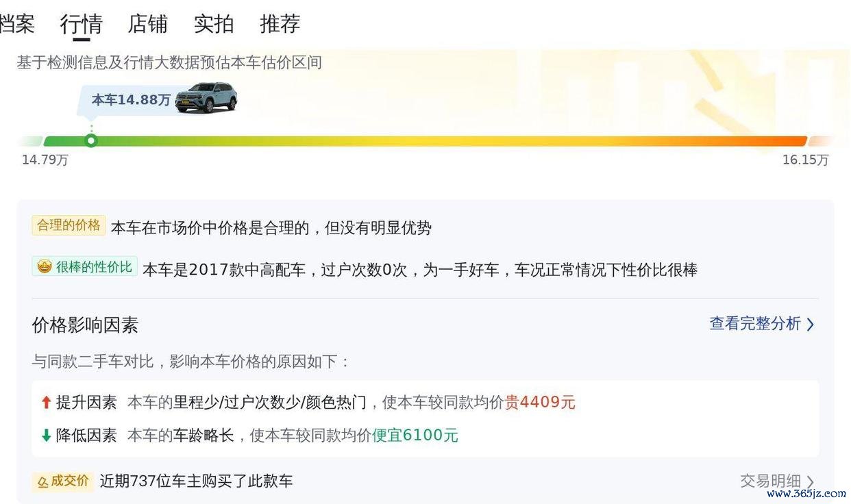The height and width of the screenshot is (504, 851).
Task: Click the red up arrow 提升因素 icon
Action: [47, 403]
